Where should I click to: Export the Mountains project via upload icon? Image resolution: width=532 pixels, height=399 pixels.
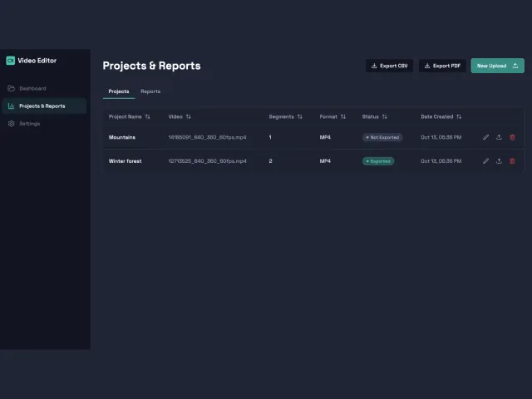click(x=499, y=137)
